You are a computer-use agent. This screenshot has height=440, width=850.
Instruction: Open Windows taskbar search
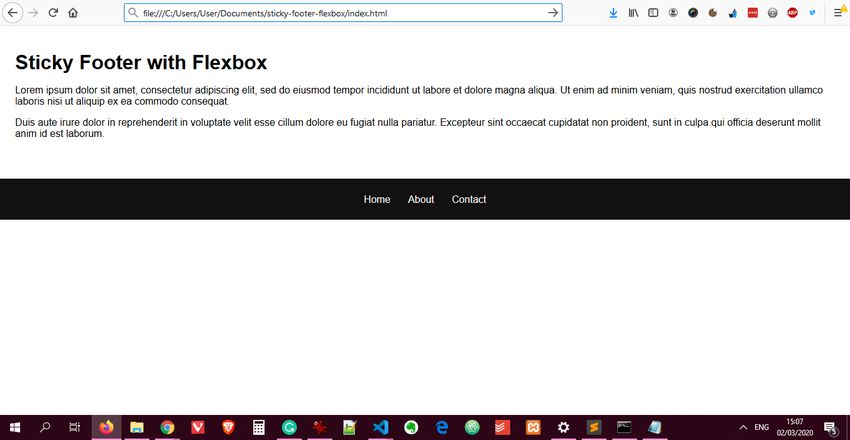click(45, 428)
